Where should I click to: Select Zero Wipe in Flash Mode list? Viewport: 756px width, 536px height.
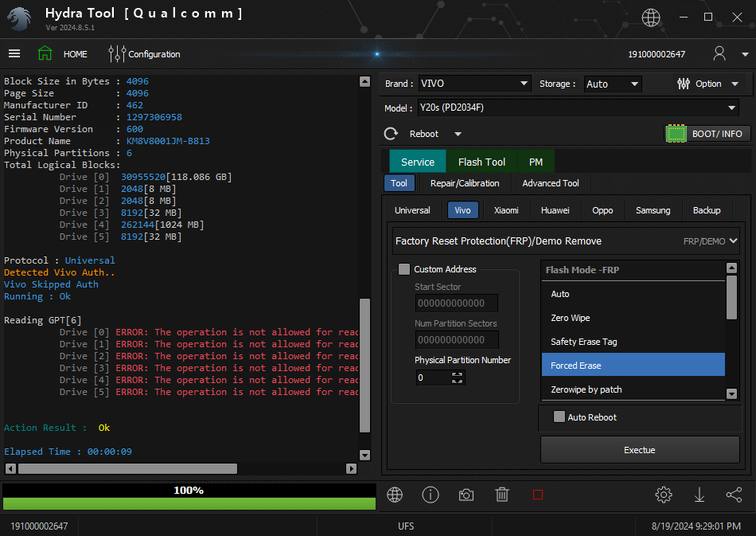(633, 318)
